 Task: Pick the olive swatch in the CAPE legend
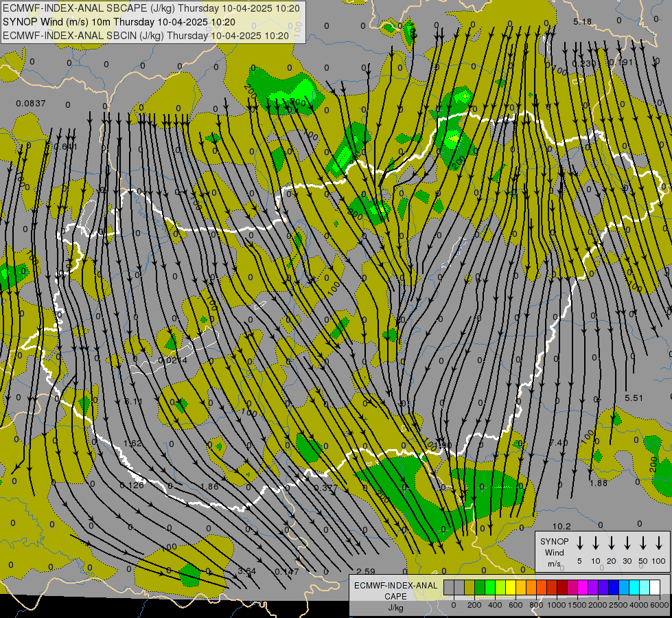pyautogui.click(x=470, y=587)
